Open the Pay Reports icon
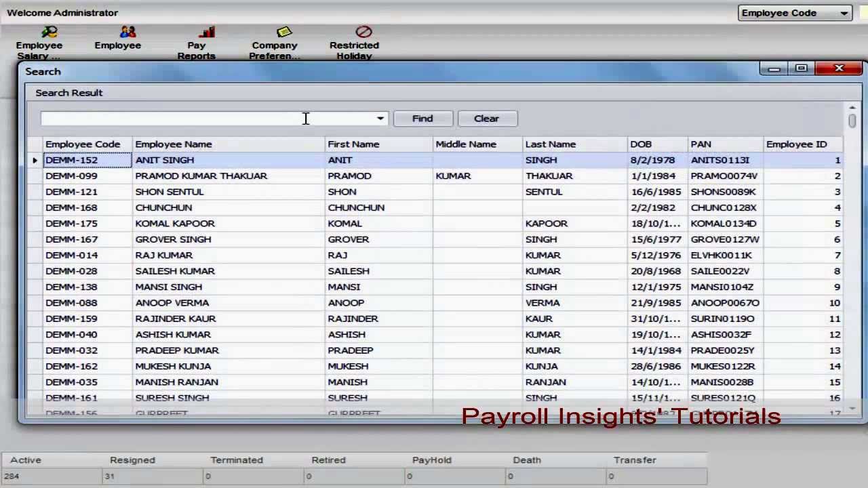Screen dimensions: 868x488 [197, 43]
